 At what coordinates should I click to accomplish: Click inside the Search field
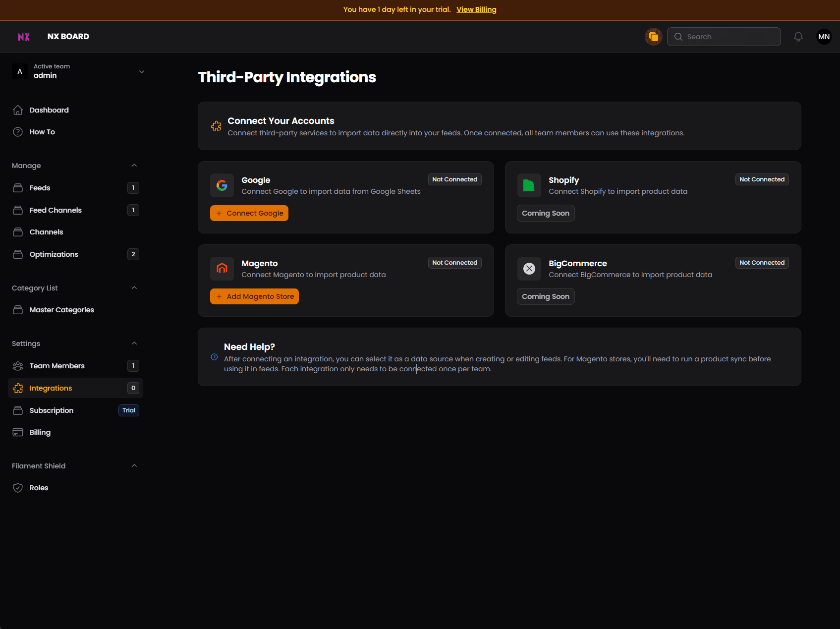pyautogui.click(x=724, y=36)
